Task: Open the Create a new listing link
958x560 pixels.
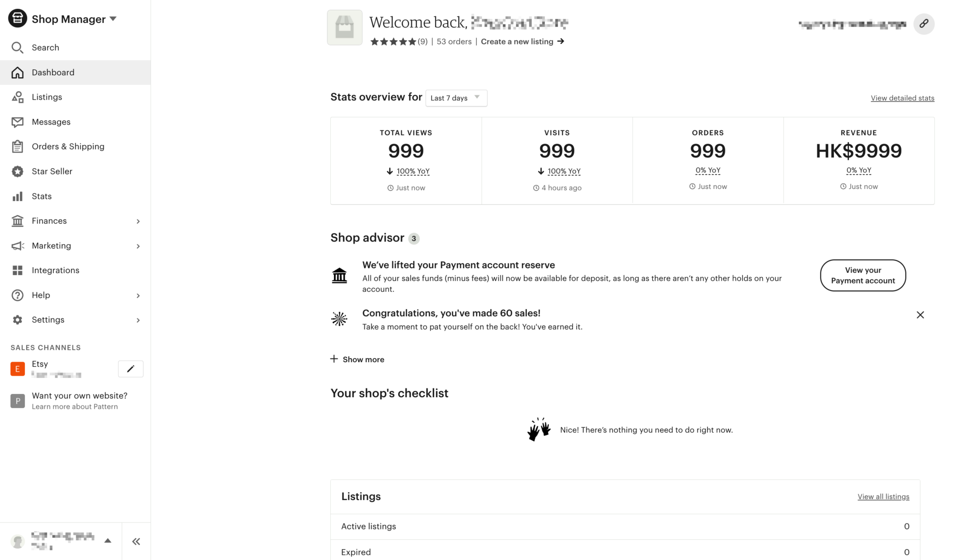Action: [x=517, y=41]
